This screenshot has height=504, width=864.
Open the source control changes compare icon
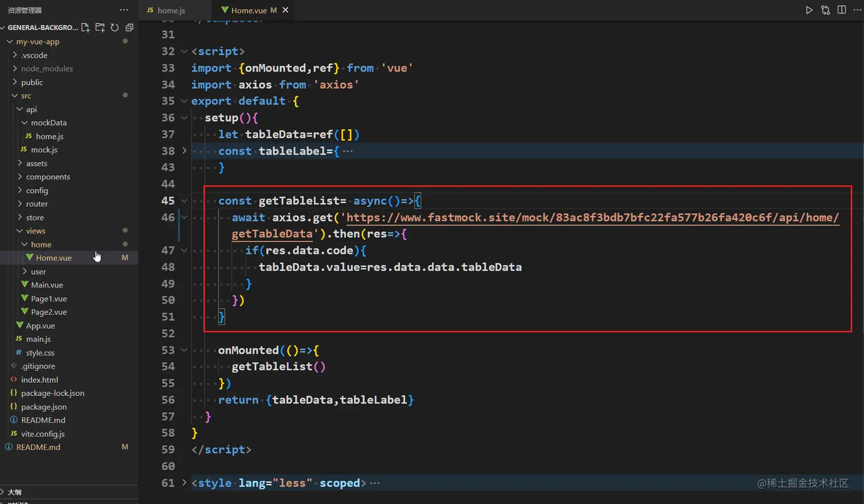[825, 10]
